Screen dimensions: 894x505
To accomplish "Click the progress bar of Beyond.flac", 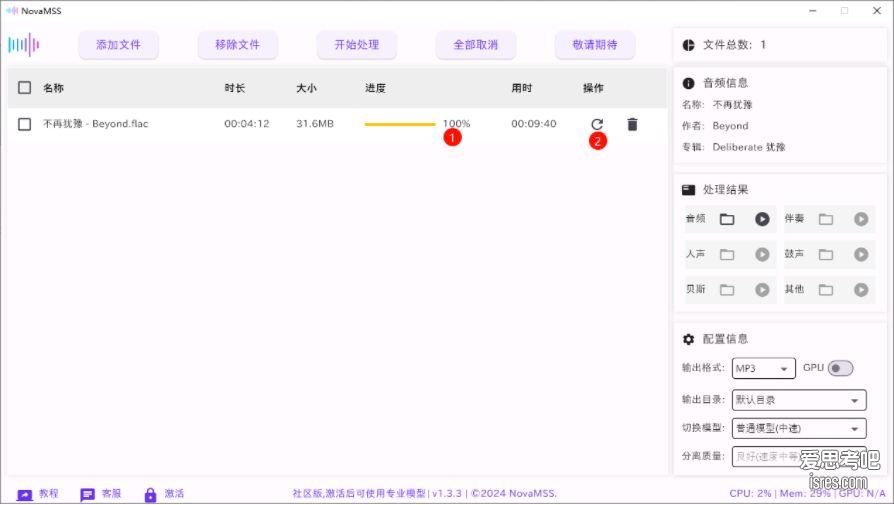I will 400,124.
